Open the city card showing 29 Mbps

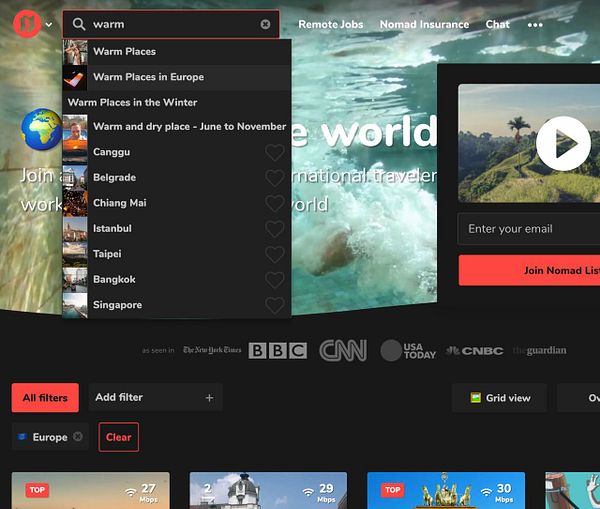(x=268, y=491)
